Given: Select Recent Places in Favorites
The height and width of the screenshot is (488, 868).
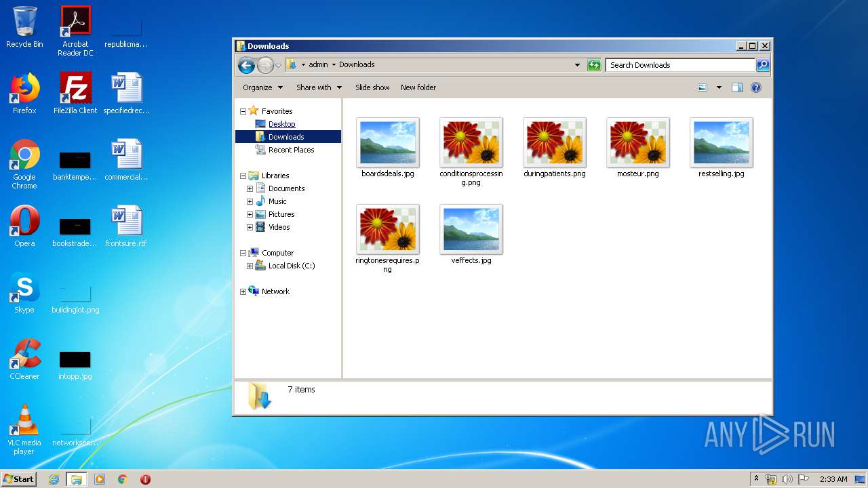Looking at the screenshot, I should click(x=291, y=150).
